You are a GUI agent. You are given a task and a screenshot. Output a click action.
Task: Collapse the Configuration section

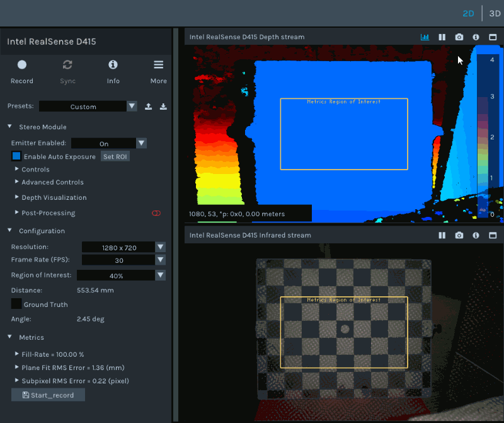coord(9,230)
